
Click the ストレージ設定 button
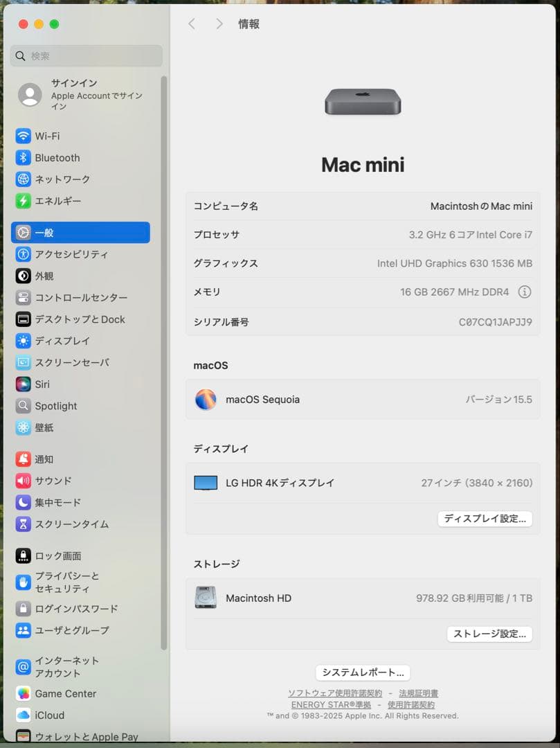(x=489, y=634)
